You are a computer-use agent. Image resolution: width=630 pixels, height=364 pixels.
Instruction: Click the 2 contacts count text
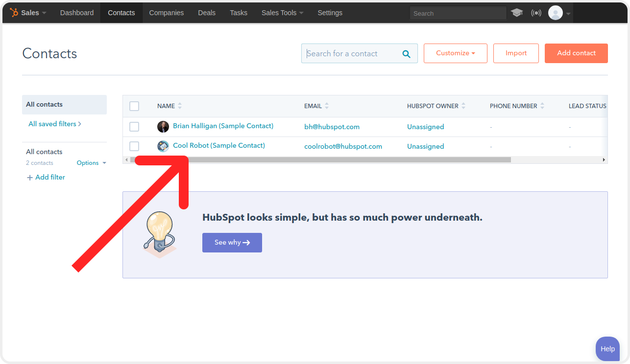(40, 163)
